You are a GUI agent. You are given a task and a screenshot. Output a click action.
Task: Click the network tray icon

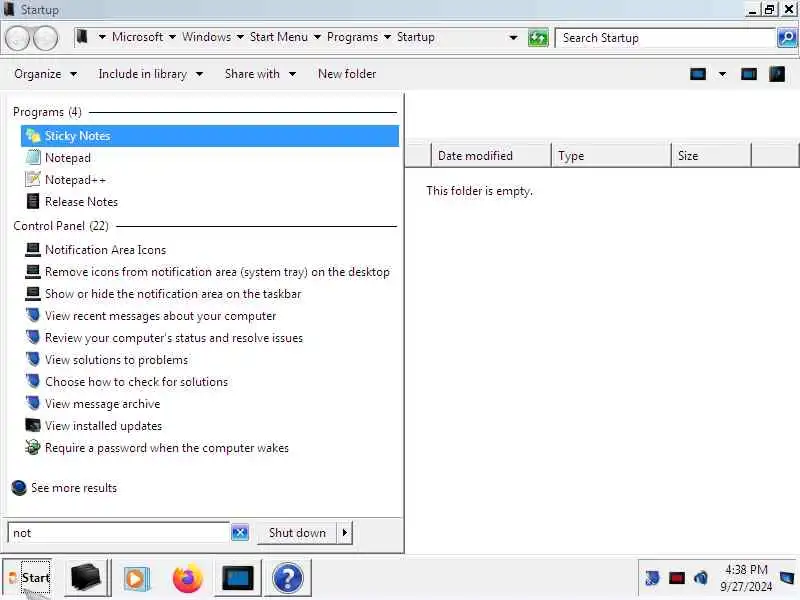coord(652,578)
